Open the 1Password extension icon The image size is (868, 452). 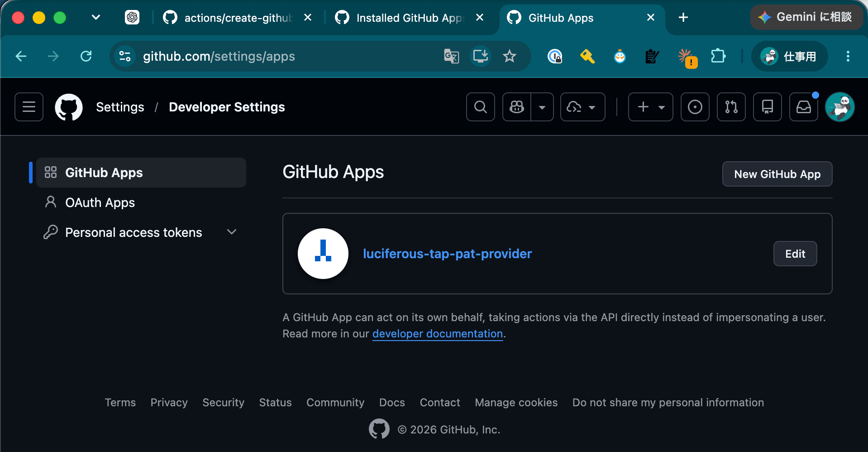pos(555,56)
